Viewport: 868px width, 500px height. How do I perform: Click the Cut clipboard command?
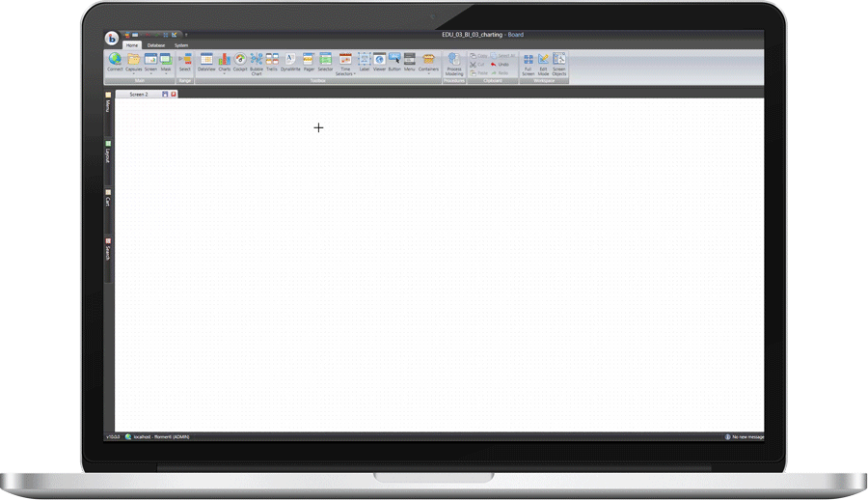coord(477,65)
